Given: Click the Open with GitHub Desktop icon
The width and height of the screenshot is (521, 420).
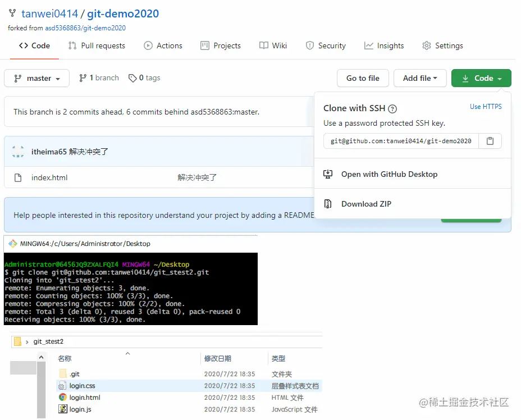Looking at the screenshot, I should [328, 174].
